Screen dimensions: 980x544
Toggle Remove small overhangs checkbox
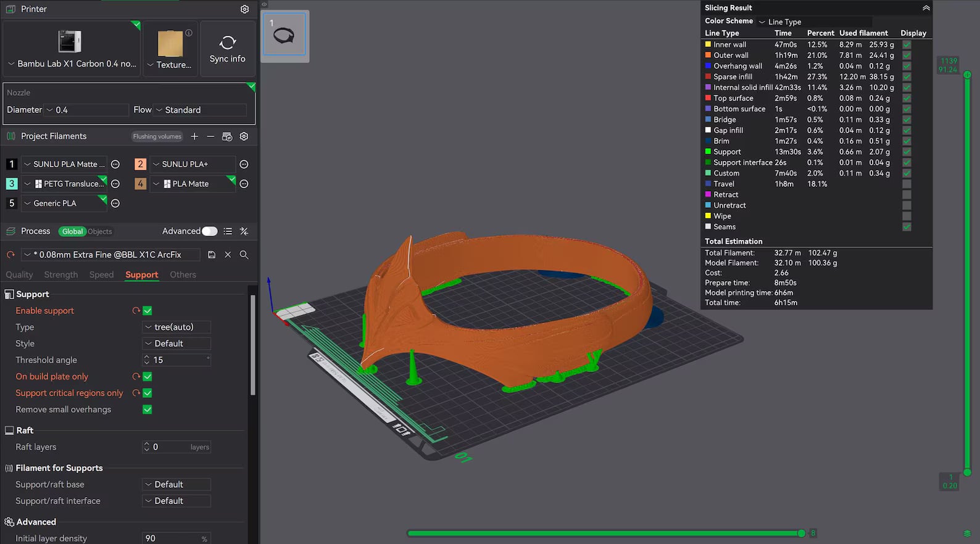point(147,410)
